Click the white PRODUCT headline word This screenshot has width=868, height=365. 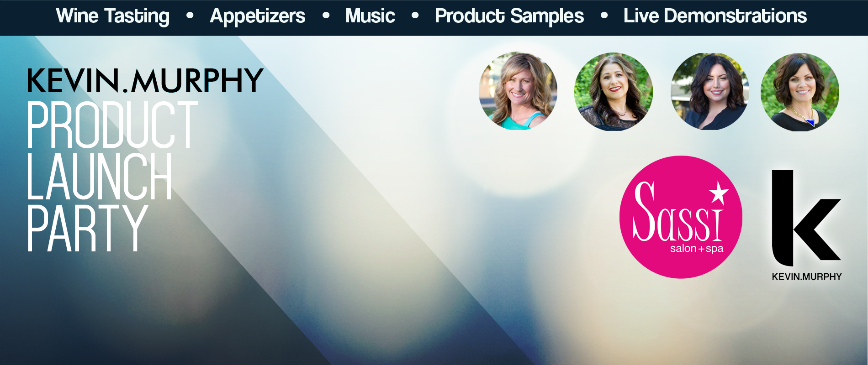[112, 125]
